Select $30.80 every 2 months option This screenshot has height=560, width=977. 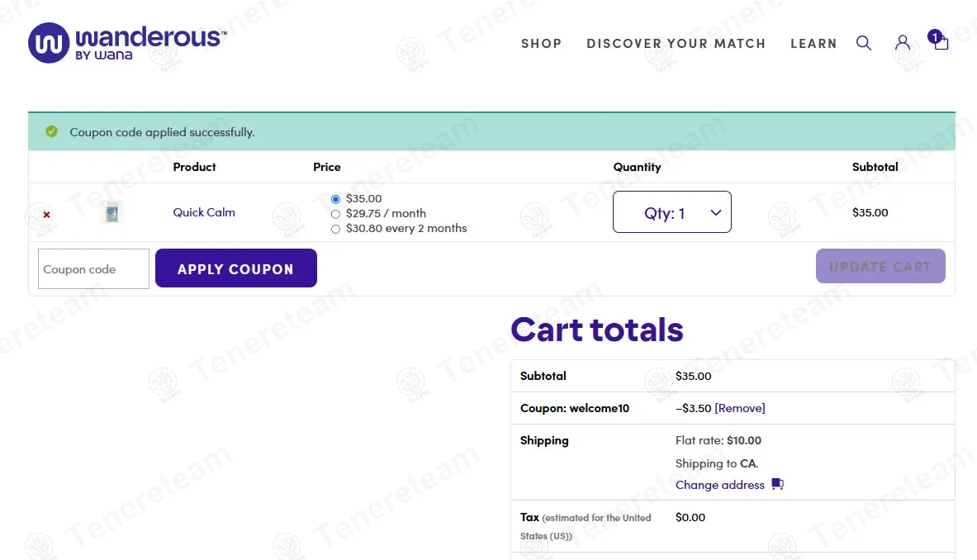[335, 230]
